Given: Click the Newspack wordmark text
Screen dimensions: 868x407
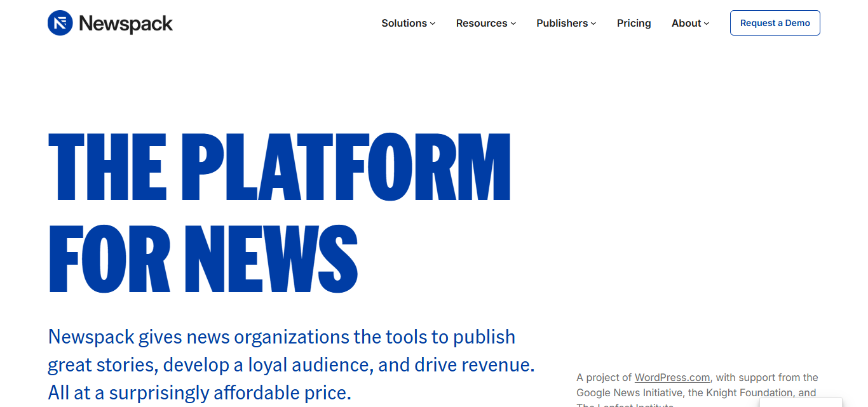Looking at the screenshot, I should [x=126, y=23].
